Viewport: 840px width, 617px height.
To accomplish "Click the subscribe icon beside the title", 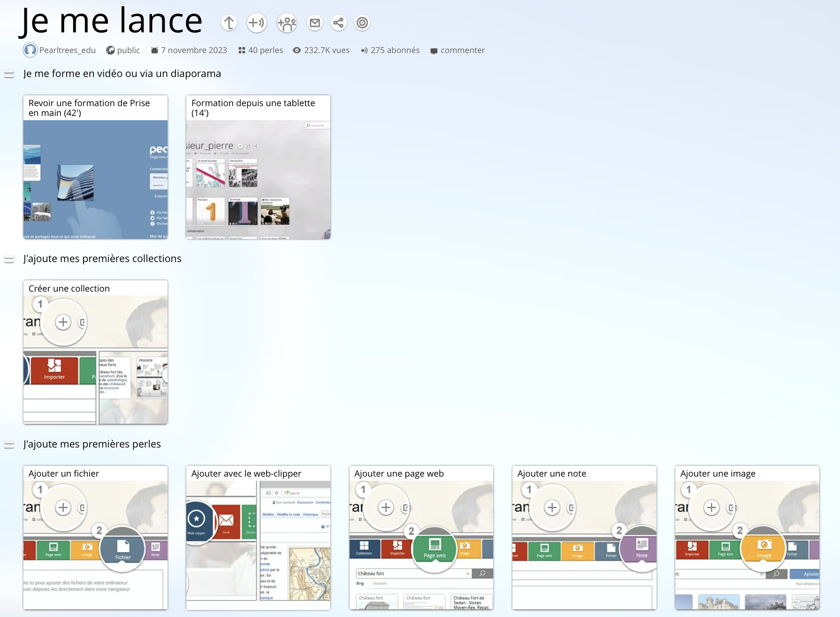I will click(257, 23).
